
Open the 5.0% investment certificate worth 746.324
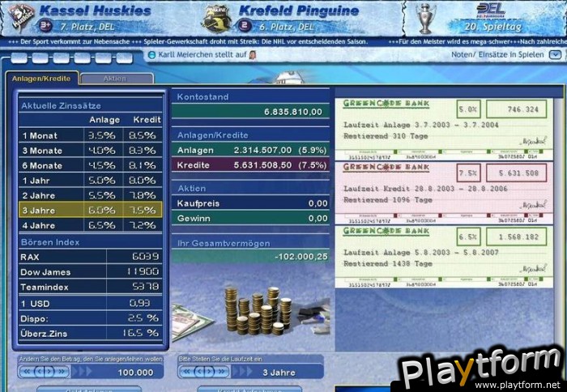click(444, 129)
